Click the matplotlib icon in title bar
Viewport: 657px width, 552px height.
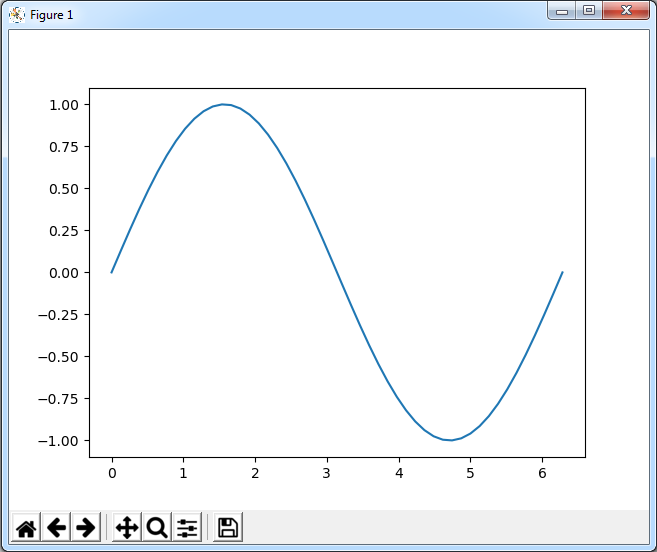pos(17,15)
